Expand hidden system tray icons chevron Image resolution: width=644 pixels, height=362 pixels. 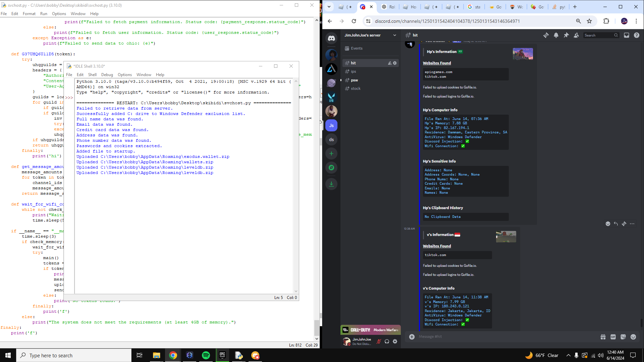click(x=568, y=355)
